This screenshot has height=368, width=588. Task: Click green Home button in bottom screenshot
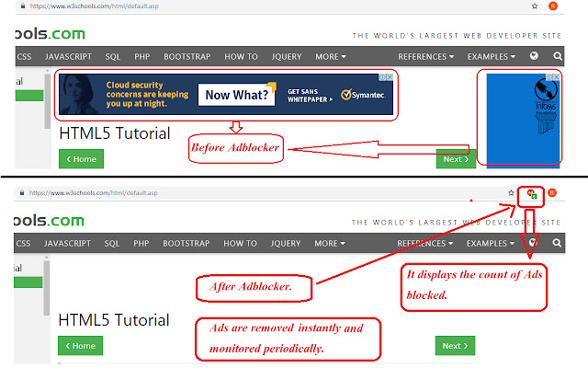tap(80, 346)
